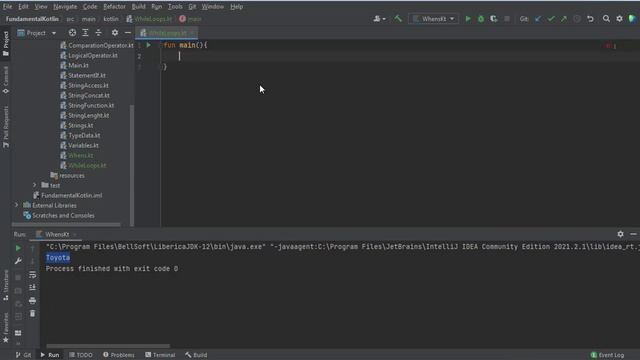Open the user account icon dropdown
Viewport: 640px width, 360px height.
[x=379, y=19]
